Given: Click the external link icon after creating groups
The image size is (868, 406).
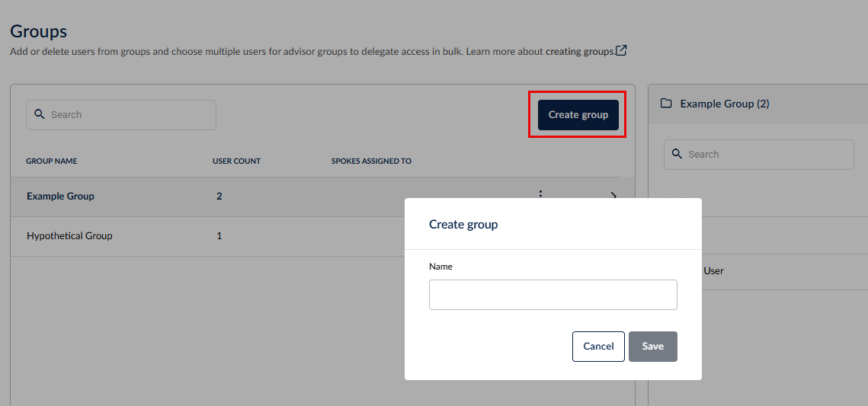Looking at the screenshot, I should [x=621, y=51].
